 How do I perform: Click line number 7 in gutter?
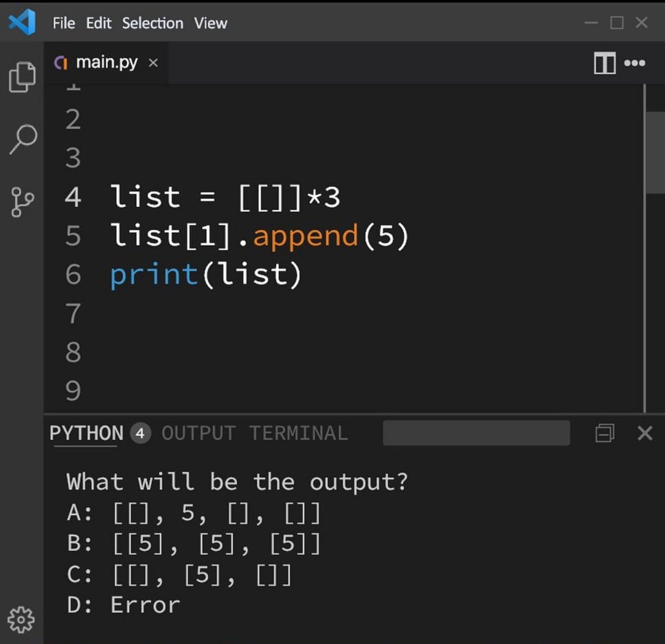click(x=73, y=313)
